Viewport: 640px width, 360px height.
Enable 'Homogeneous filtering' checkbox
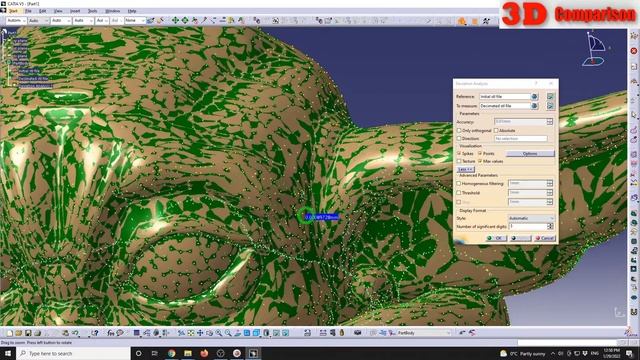459,184
